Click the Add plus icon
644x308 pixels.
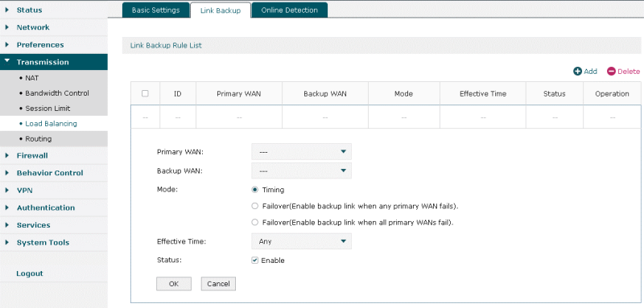tap(577, 72)
